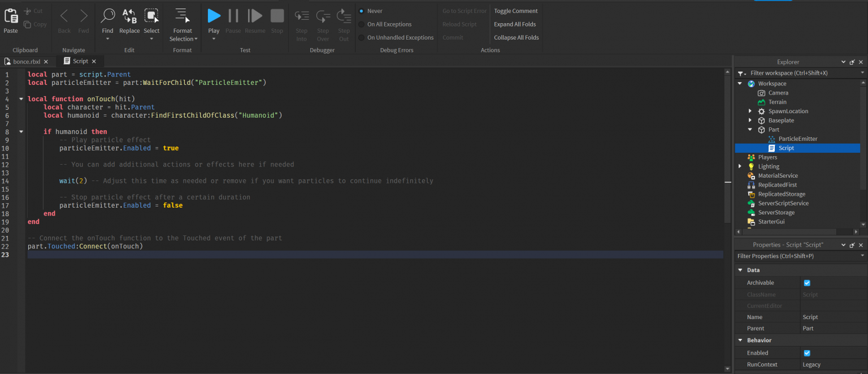Click the ServerScriptService item in Explorer

pos(783,203)
